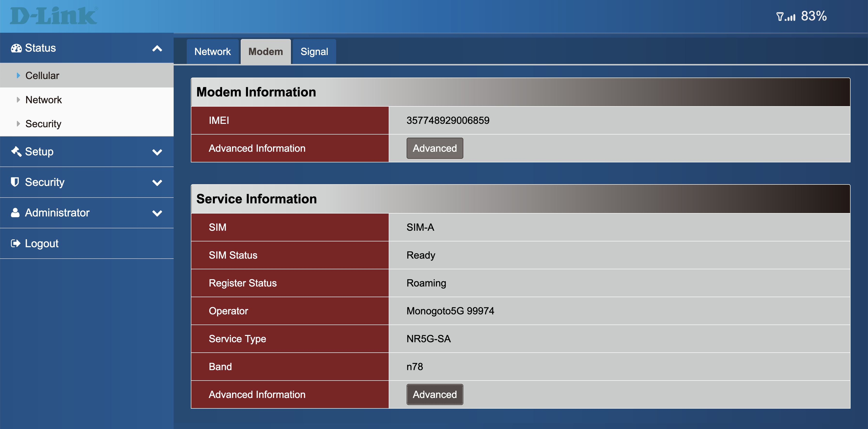Expand the Security section chevron
The width and height of the screenshot is (868, 429).
point(157,183)
